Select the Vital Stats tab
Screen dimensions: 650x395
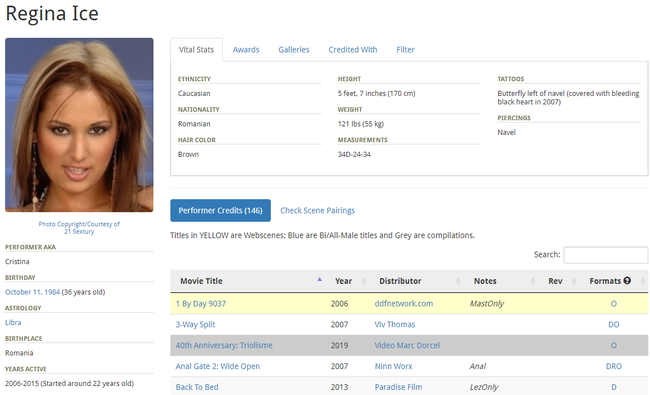point(196,50)
